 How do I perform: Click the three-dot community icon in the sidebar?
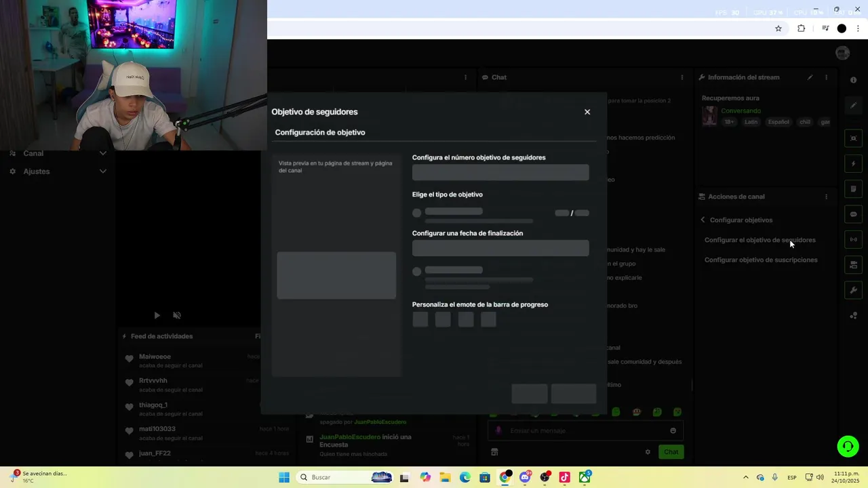click(853, 315)
